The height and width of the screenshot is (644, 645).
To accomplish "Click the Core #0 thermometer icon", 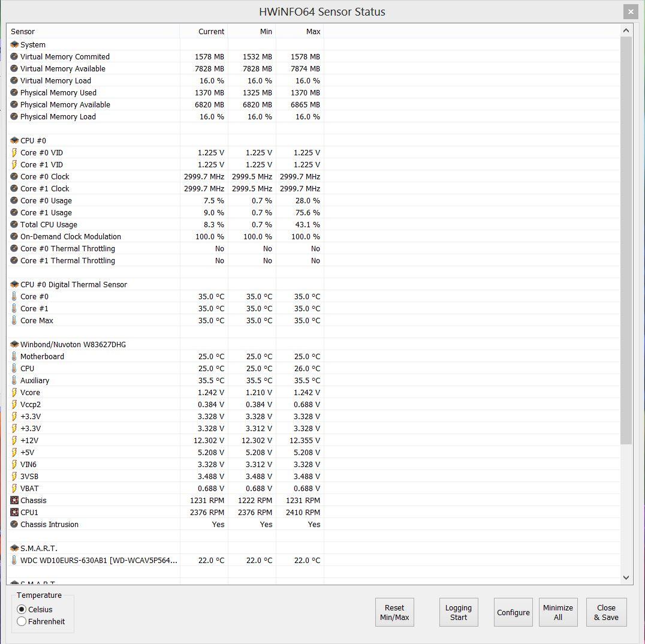I will point(14,296).
